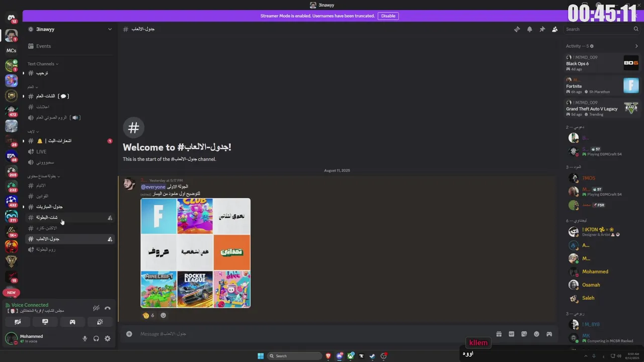Open Windows Start menu
Viewport: 644px width, 362px height.
(261, 356)
